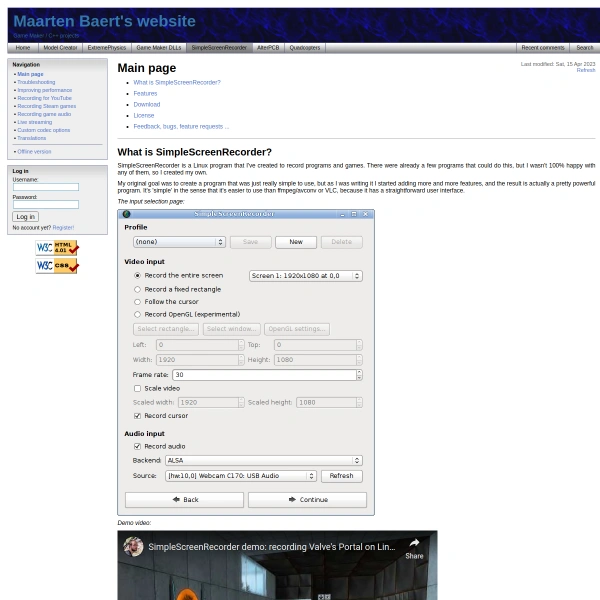Screen dimensions: 600x600
Task: Open the Screen 1: 1920x1080 dropdown
Action: pyautogui.click(x=306, y=276)
